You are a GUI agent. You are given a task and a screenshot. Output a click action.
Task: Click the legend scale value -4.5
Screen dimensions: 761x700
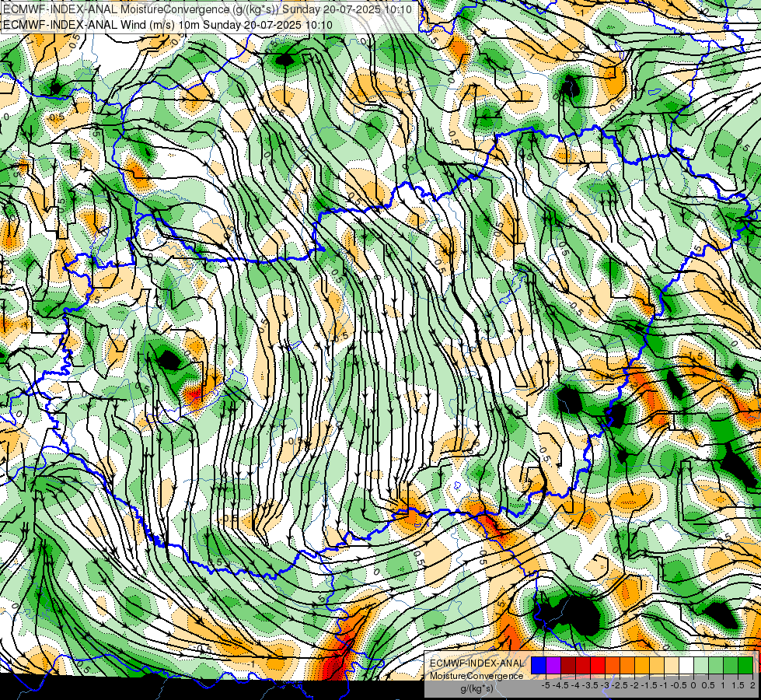tap(560, 685)
